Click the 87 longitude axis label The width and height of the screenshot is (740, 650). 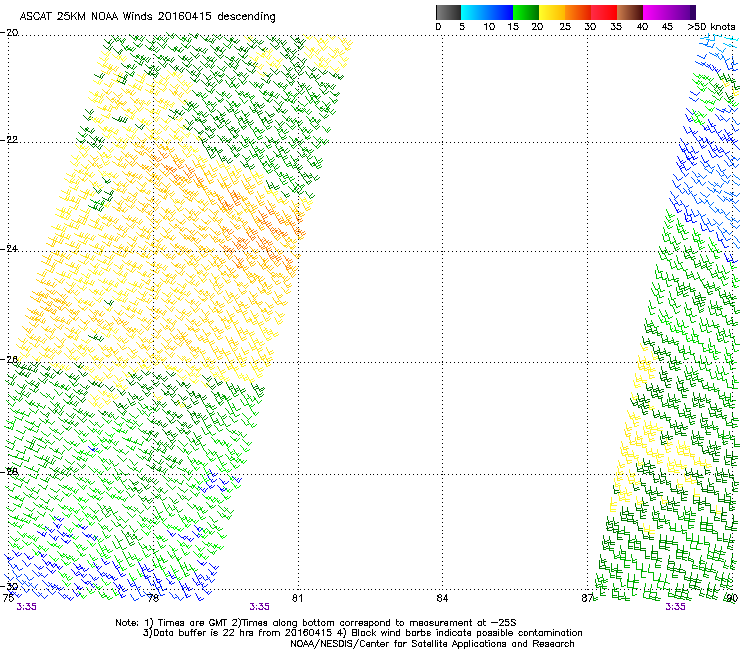[587, 598]
